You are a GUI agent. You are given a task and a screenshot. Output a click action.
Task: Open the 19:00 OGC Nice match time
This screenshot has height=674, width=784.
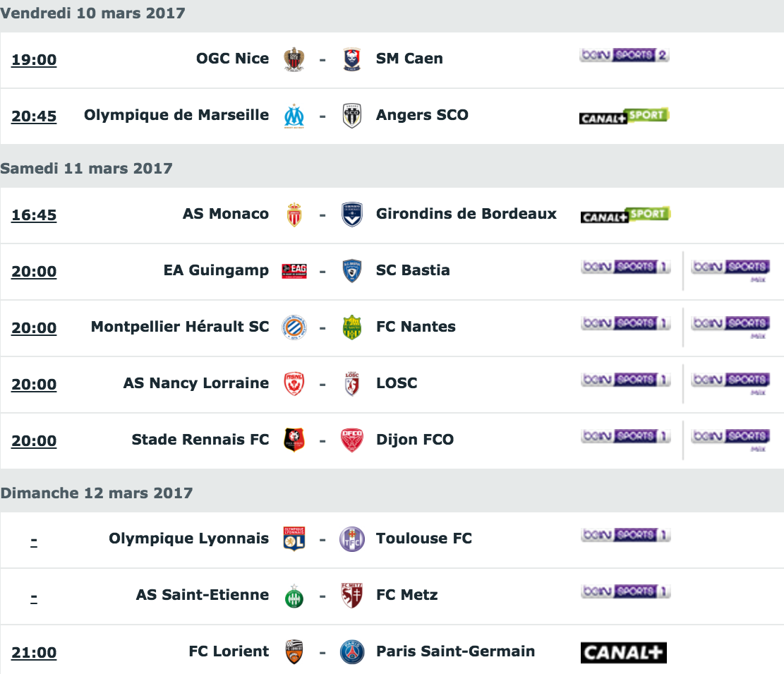pyautogui.click(x=34, y=59)
